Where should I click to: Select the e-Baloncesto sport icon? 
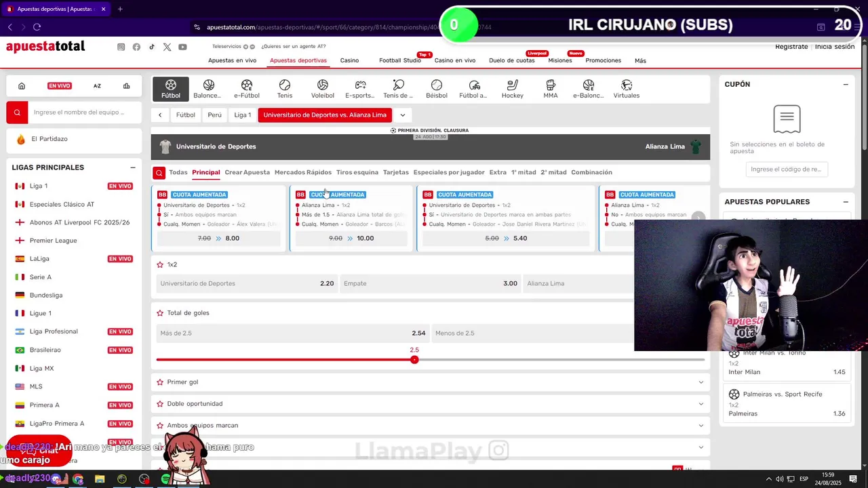(588, 89)
